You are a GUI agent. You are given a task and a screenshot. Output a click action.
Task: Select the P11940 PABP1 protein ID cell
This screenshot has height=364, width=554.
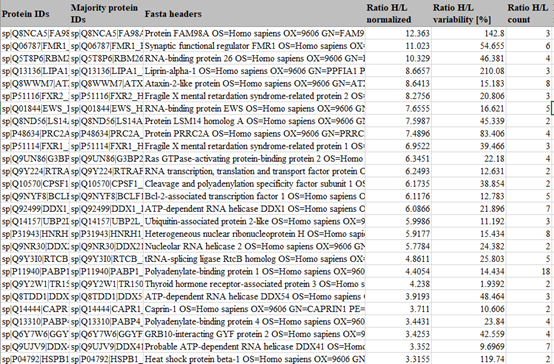(x=35, y=272)
